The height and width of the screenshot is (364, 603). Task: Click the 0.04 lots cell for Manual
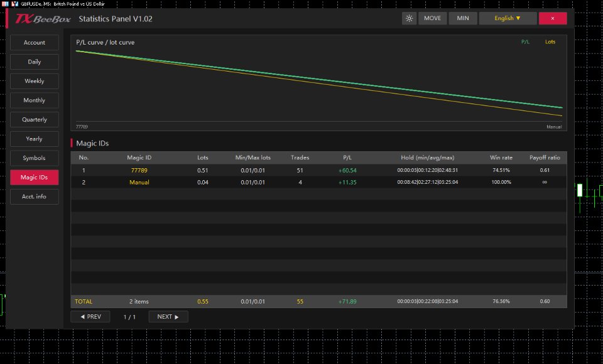[203, 182]
